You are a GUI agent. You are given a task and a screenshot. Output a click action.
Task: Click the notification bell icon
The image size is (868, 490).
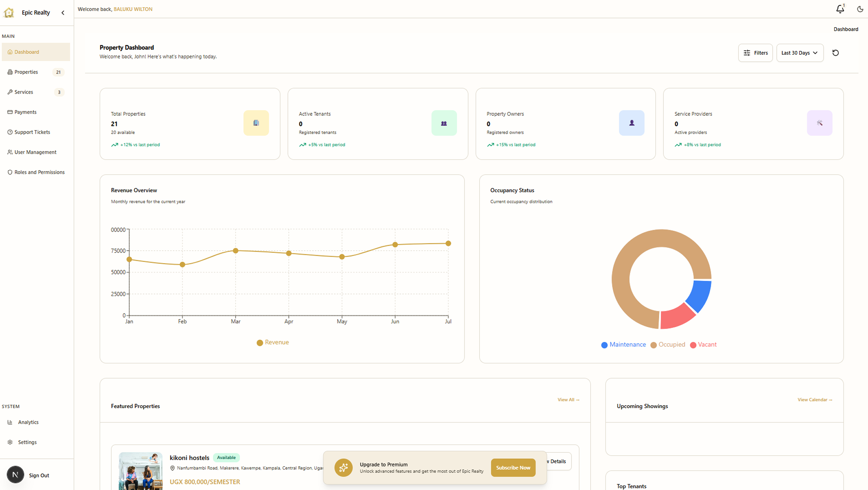point(840,9)
